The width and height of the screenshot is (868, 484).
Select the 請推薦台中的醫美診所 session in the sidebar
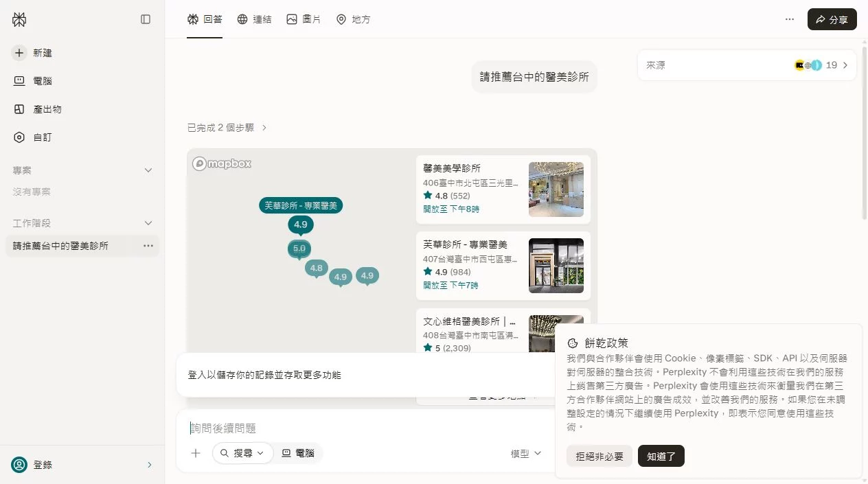pos(60,246)
